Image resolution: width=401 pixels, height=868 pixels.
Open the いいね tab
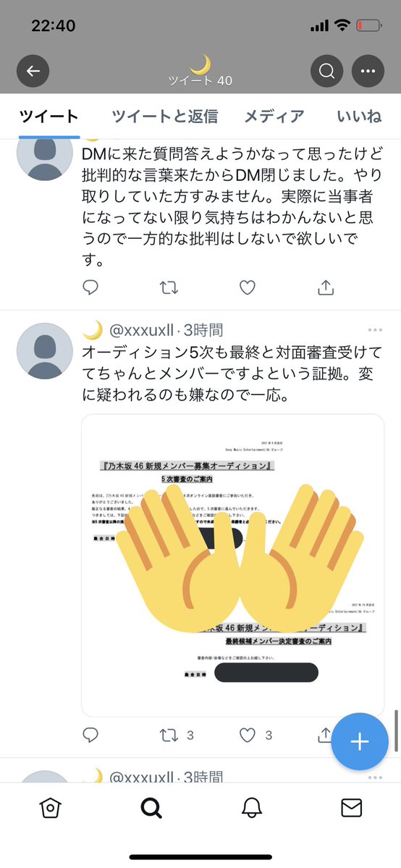359,117
